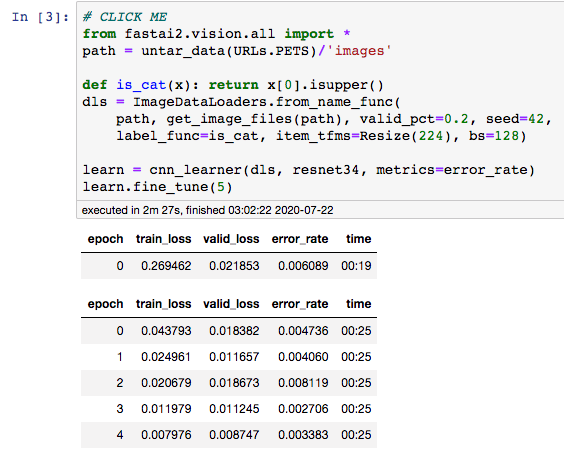564x453 pixels.
Task: Click the epoch 2 row with 0.008119
Action: click(x=229, y=383)
